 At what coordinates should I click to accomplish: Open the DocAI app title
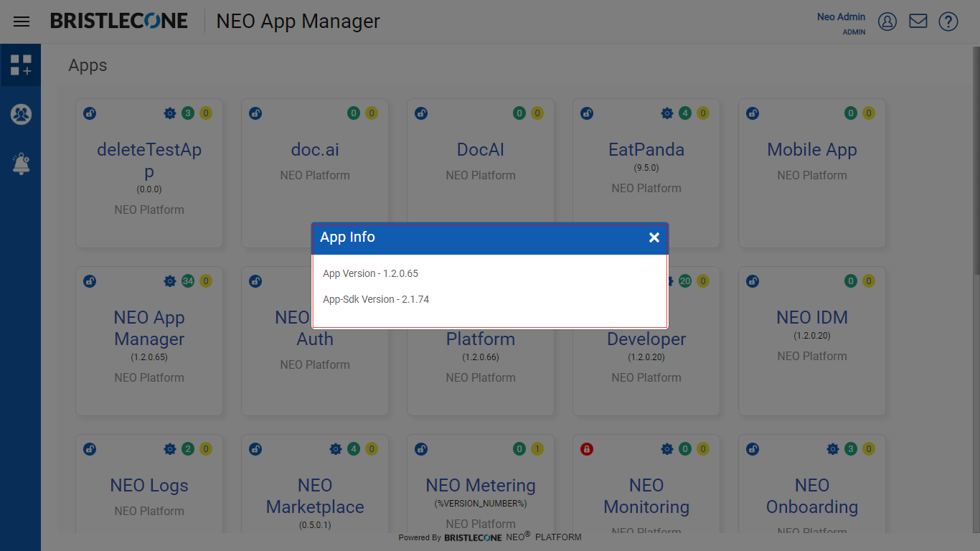pos(481,150)
